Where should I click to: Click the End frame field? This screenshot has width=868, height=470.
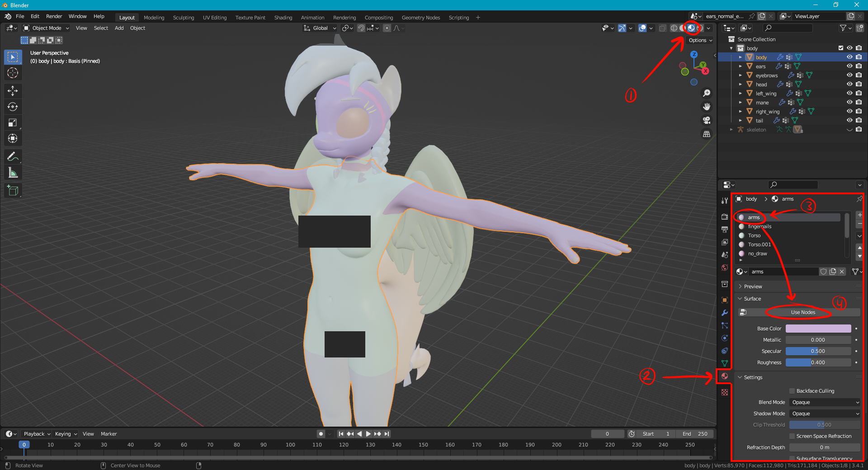tap(695, 434)
